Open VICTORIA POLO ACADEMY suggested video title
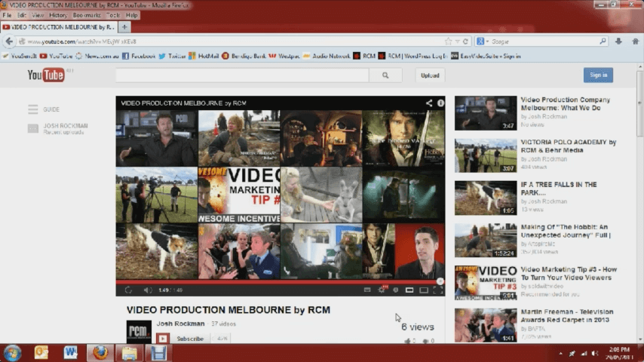Image resolution: width=644 pixels, height=362 pixels. tap(569, 146)
